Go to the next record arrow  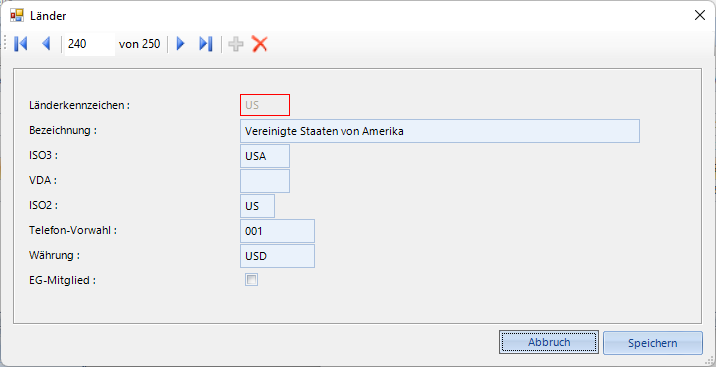click(180, 44)
